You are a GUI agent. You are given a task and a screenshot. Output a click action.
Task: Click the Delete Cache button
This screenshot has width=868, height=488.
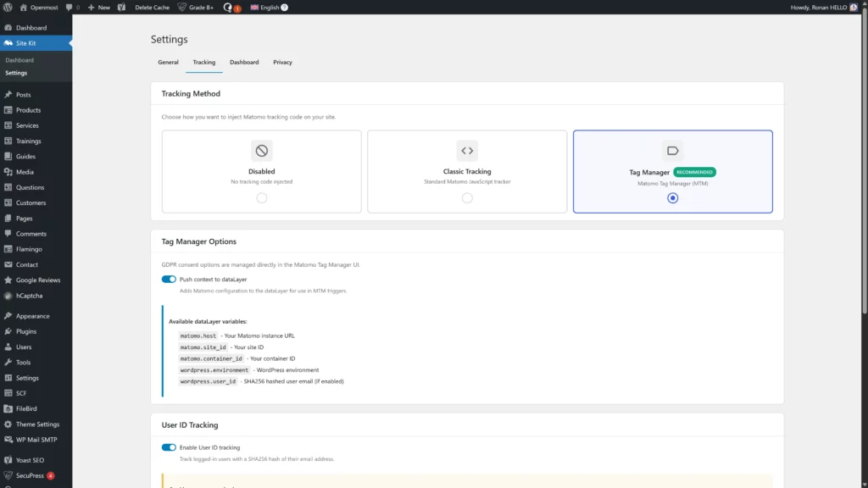(x=150, y=6)
